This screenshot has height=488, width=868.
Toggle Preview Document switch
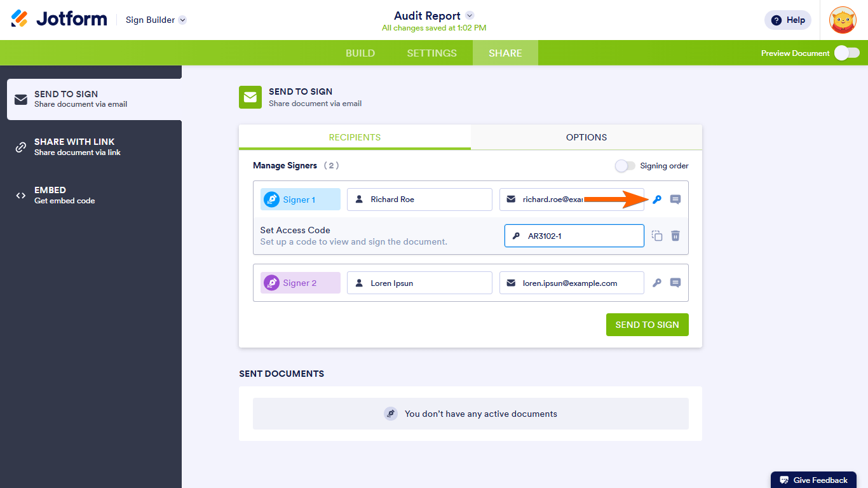(x=847, y=53)
